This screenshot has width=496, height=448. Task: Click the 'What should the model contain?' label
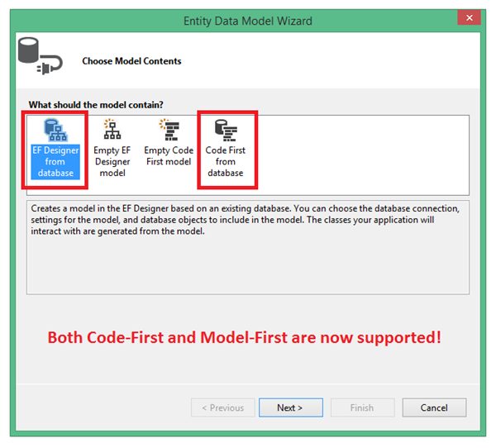tap(96, 105)
